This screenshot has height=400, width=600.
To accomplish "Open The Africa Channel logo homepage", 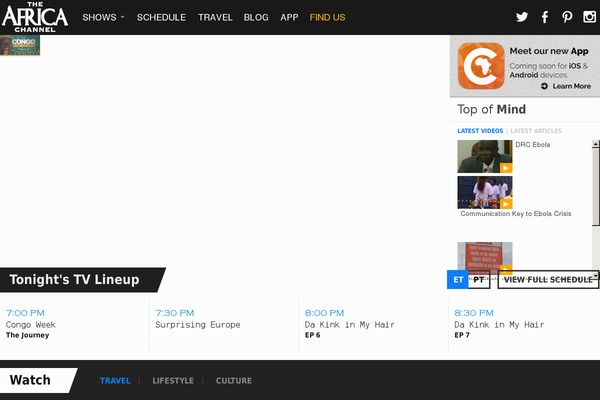I will pyautogui.click(x=35, y=17).
